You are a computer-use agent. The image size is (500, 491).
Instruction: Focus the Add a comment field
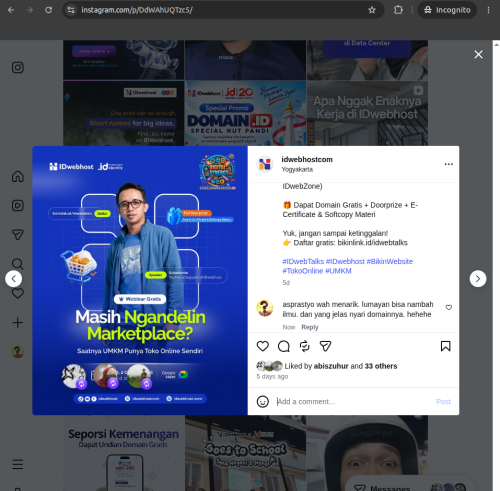coord(353,402)
